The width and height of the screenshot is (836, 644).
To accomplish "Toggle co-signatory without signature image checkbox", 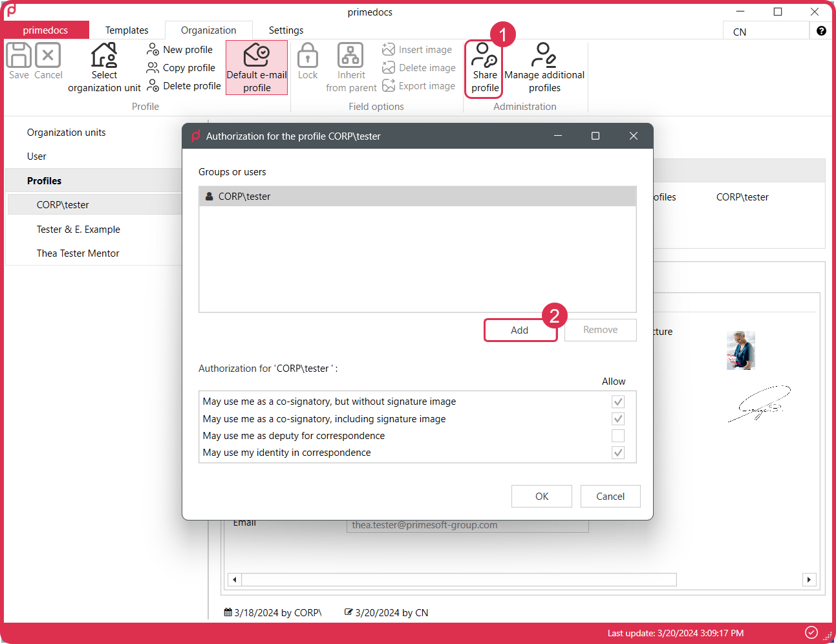I will [x=618, y=402].
